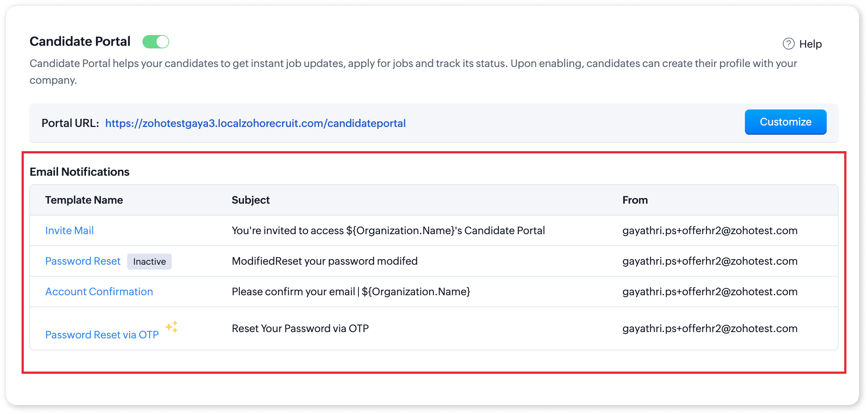The image size is (868, 414).
Task: Click the "Reset Your Password via OTP" subject
Action: click(300, 328)
